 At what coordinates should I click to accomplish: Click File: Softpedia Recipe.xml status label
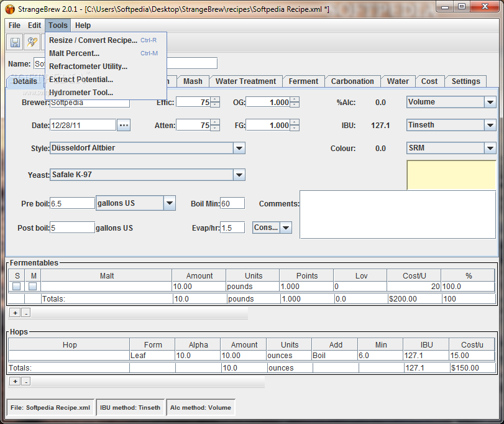click(50, 408)
